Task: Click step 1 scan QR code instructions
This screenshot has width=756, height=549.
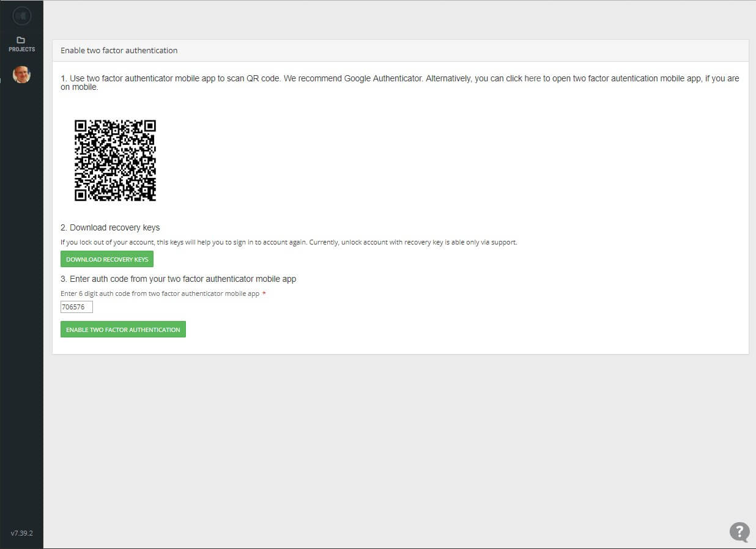Action: [400, 83]
